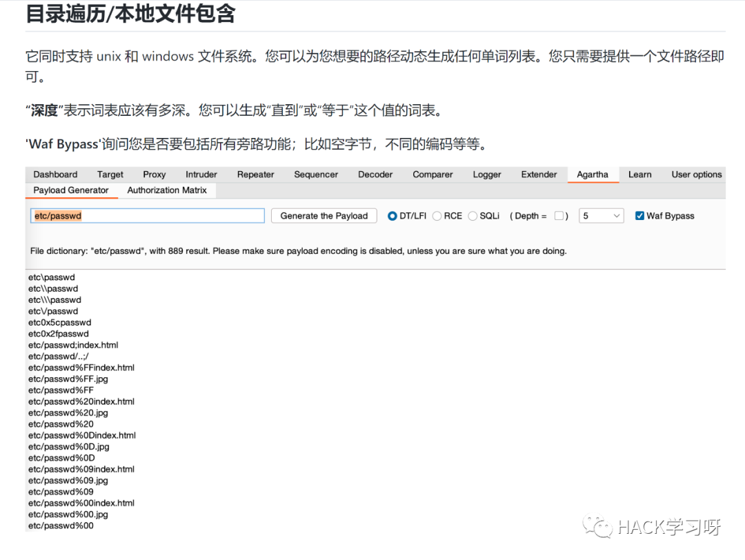Open the depth value 5 dropdown
This screenshot has height=560, width=745.
[x=601, y=216]
